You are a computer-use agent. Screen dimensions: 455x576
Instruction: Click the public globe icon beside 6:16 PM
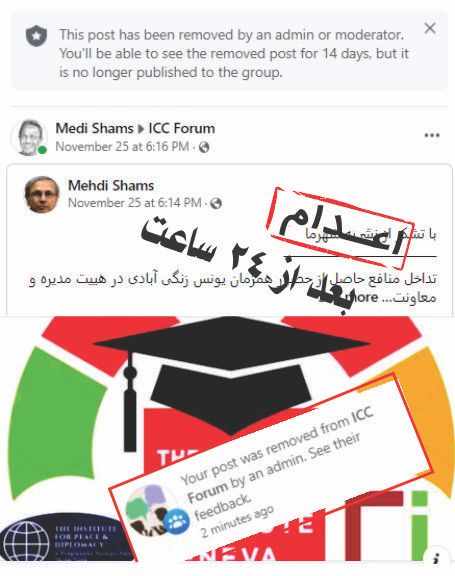tap(204, 147)
